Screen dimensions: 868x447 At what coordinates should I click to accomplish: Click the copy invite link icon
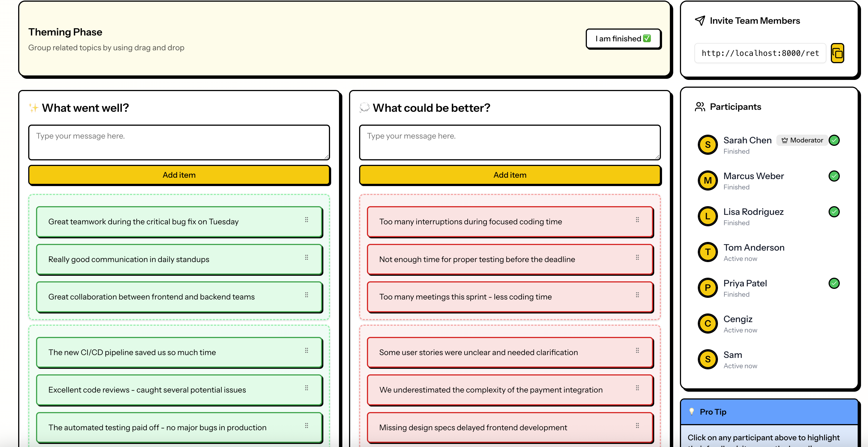837,53
